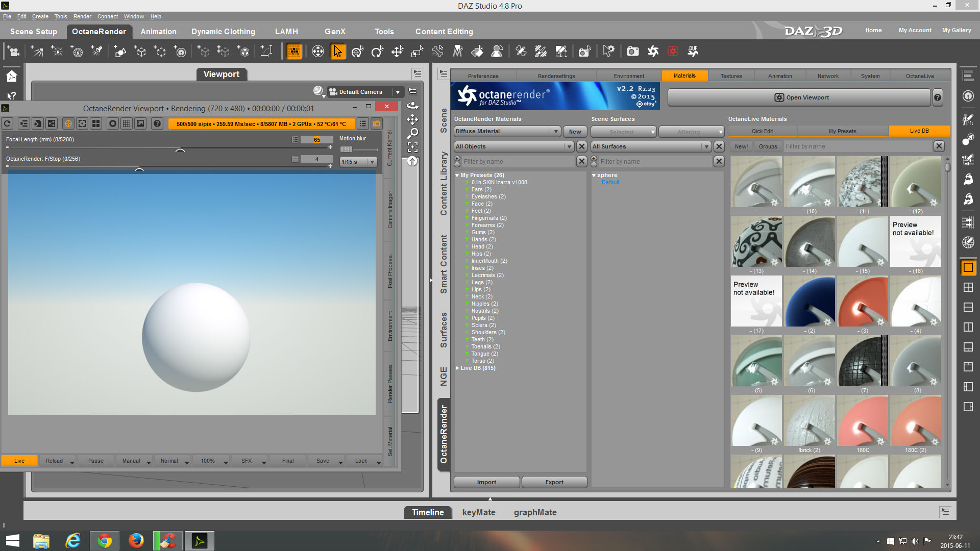Toggle Live render mode

(19, 461)
